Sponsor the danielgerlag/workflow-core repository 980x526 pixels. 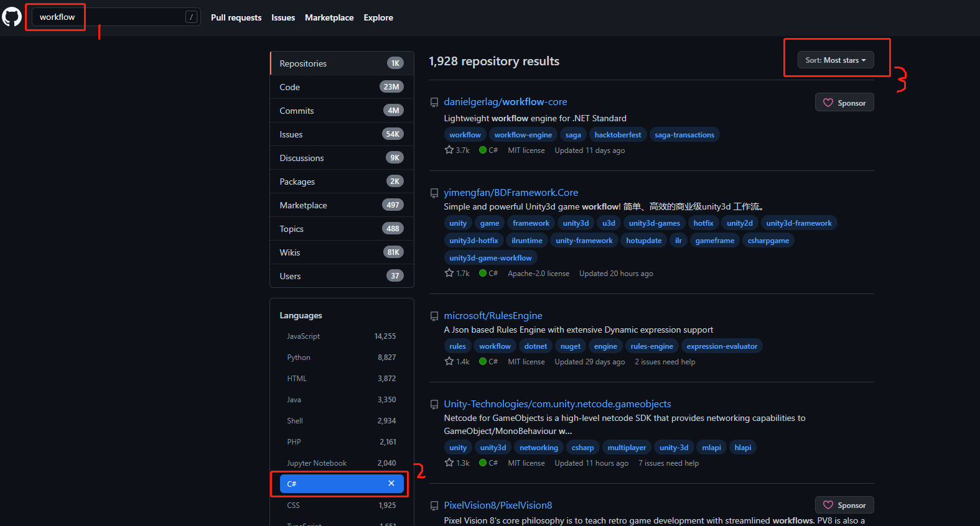pyautogui.click(x=844, y=103)
